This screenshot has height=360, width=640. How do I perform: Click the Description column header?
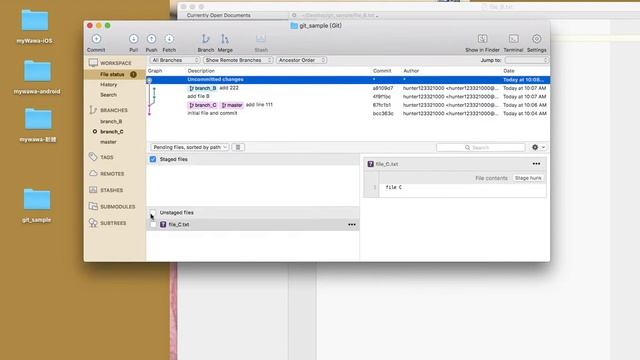(x=201, y=71)
